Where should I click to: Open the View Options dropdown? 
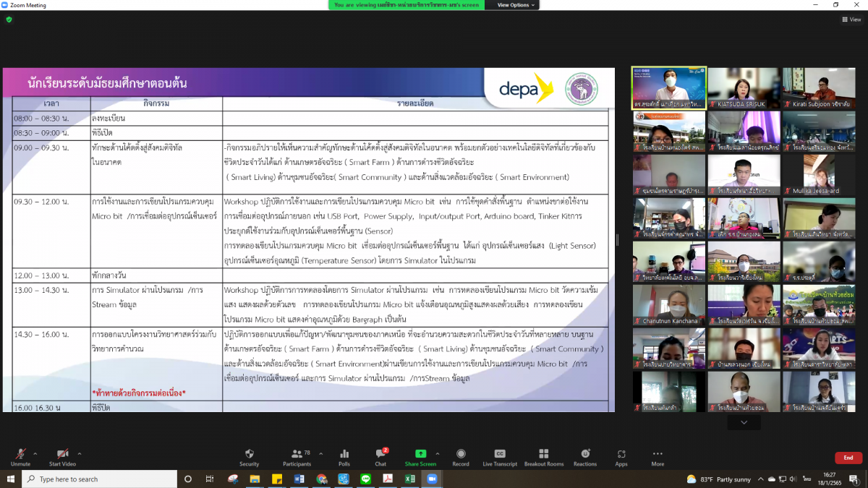pos(516,5)
